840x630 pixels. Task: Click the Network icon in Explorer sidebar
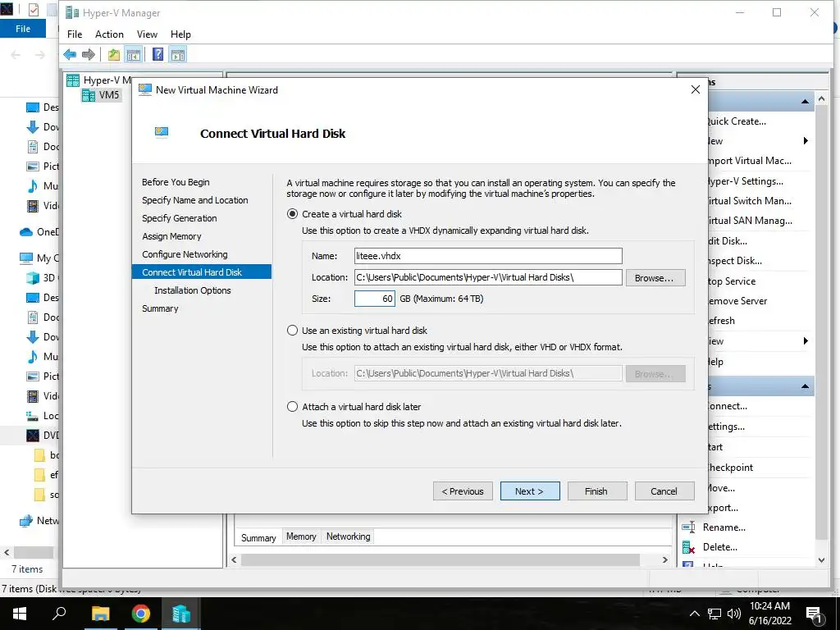click(x=26, y=521)
